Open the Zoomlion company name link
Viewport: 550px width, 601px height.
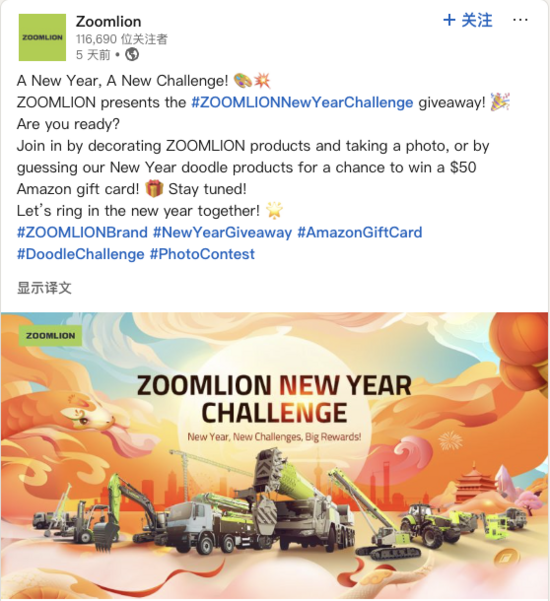pyautogui.click(x=108, y=21)
